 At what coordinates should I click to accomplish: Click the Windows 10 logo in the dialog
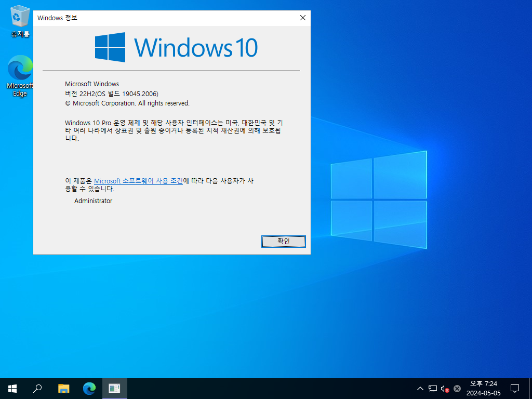pos(177,47)
